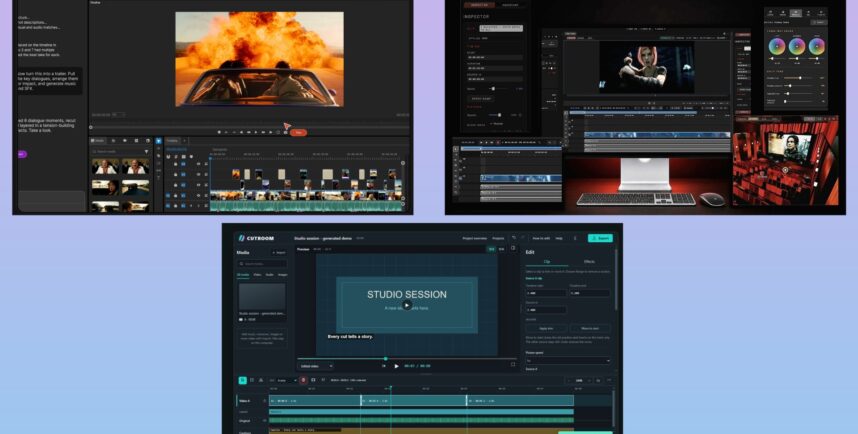Click the Cutroom logo icon
The width and height of the screenshot is (858, 434).
click(x=241, y=238)
